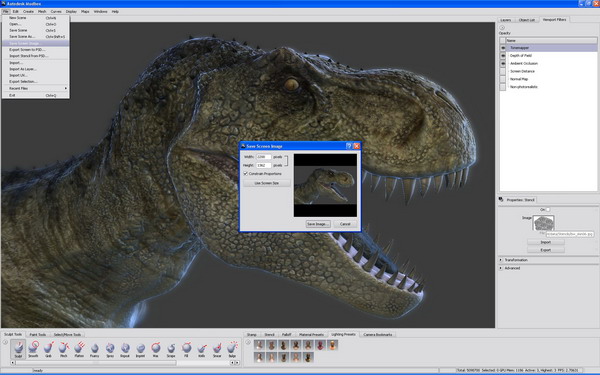Select the Smooth sculpt tool

[33, 349]
